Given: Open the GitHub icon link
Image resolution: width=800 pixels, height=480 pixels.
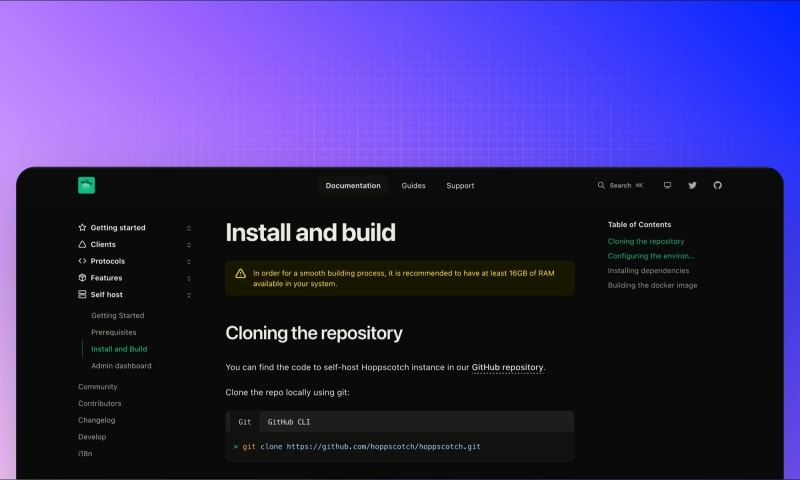Looking at the screenshot, I should [717, 185].
